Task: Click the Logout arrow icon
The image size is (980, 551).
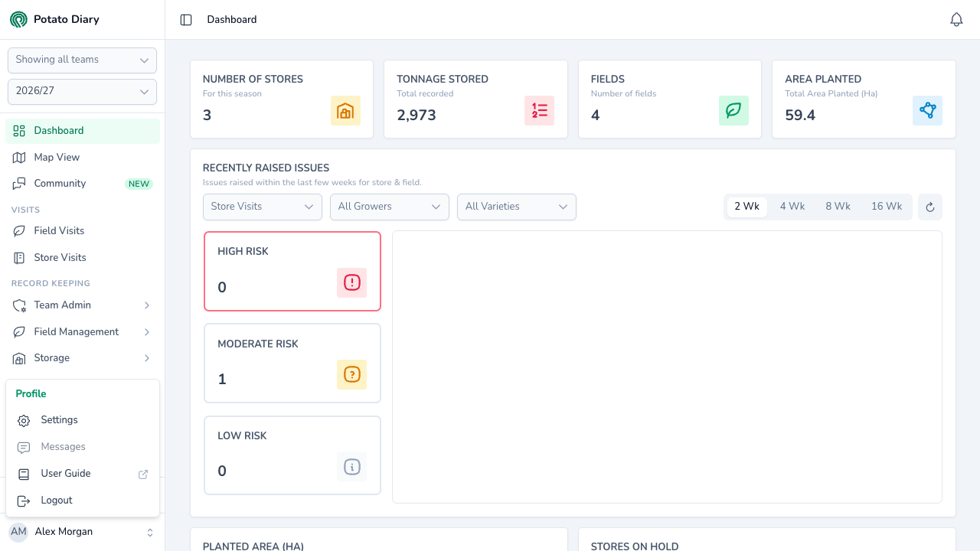Action: pos(24,500)
